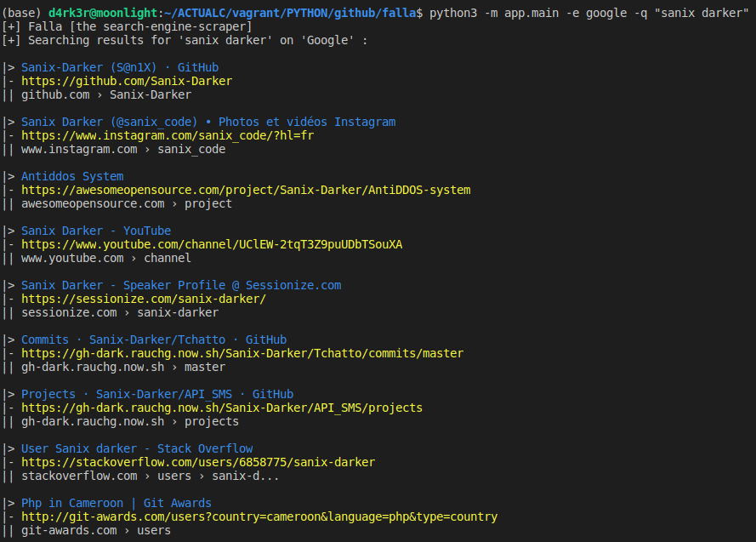The image size is (756, 542).
Task: Click breadcrumb 'www.instagram.com › sanix_code'
Action: pos(123,150)
